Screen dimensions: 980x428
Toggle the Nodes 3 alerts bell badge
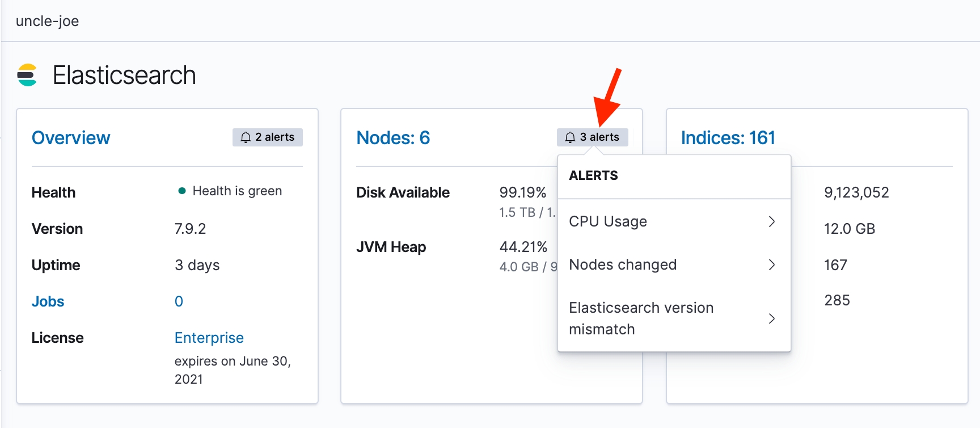point(592,137)
